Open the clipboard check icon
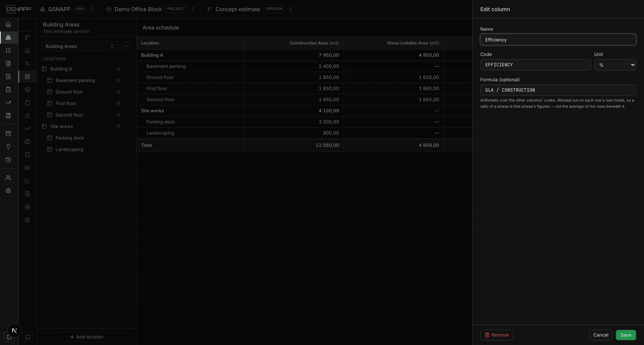 [x=8, y=90]
